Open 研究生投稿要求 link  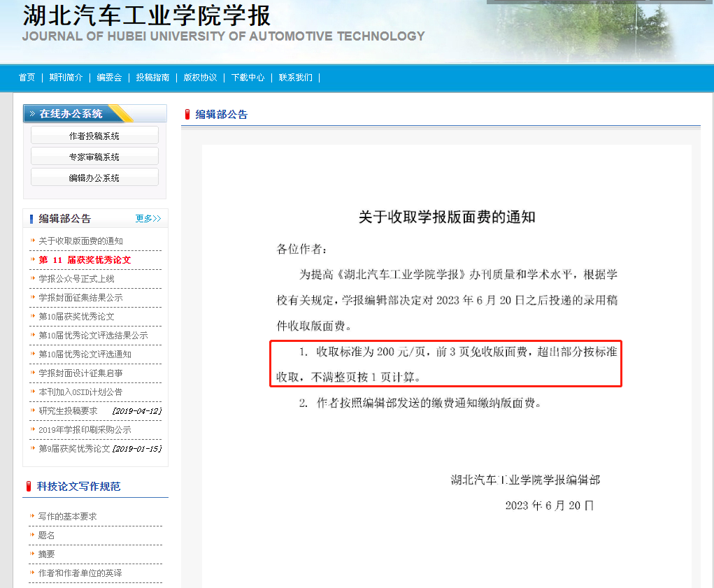[68, 411]
